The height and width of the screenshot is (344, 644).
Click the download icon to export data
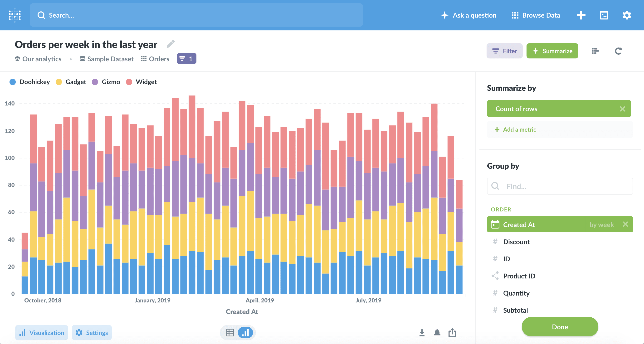(422, 333)
